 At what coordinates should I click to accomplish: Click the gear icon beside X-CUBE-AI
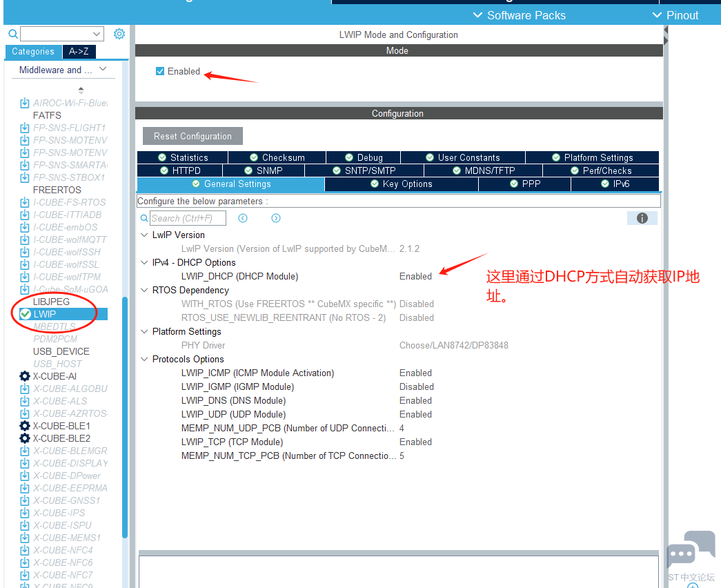(x=25, y=376)
